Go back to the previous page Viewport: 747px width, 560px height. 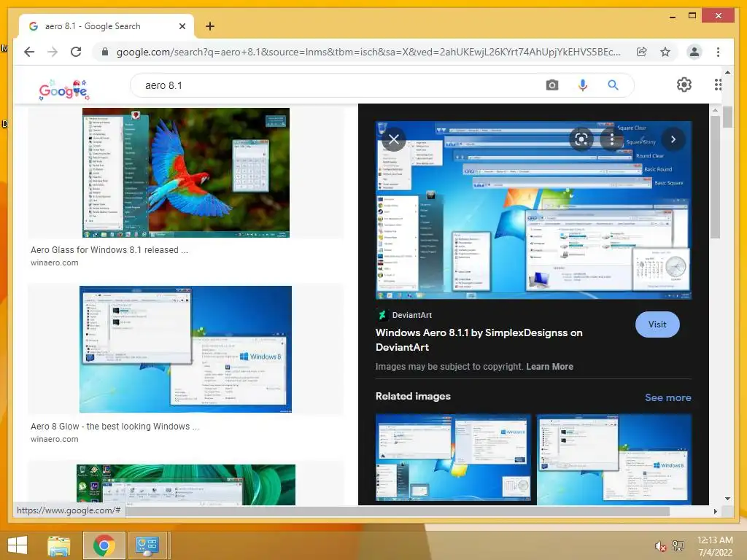click(x=29, y=52)
